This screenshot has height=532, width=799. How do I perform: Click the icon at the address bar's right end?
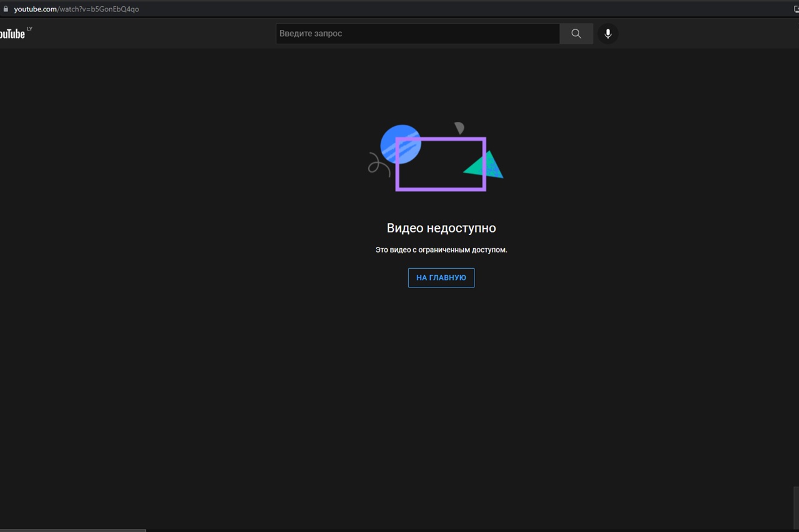[x=795, y=9]
